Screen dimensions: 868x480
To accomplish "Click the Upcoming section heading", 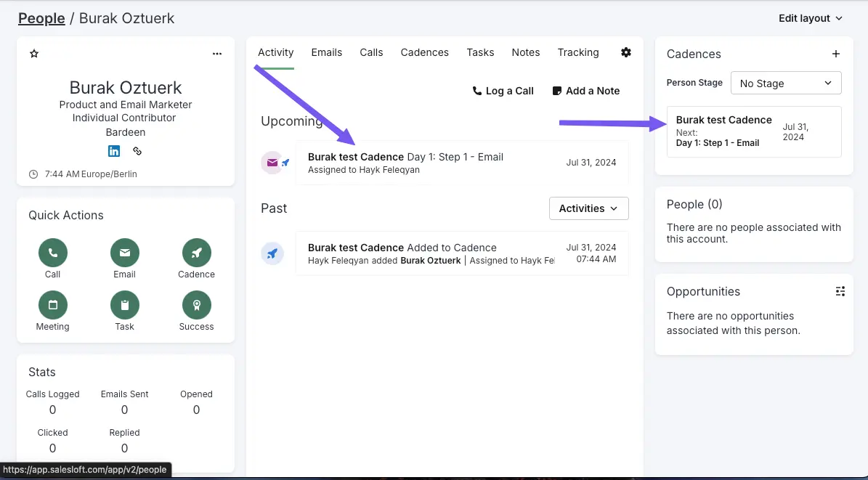I will pos(292,121).
